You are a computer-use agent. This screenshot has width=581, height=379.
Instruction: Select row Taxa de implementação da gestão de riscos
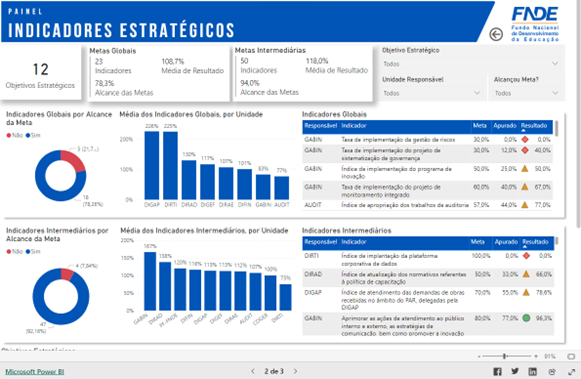click(428, 140)
